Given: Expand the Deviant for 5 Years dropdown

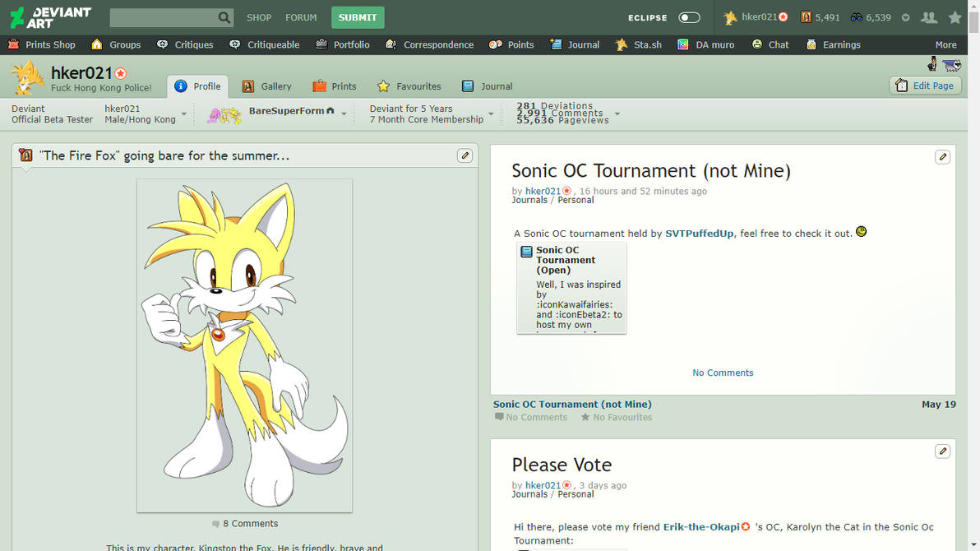Looking at the screenshot, I should (491, 113).
